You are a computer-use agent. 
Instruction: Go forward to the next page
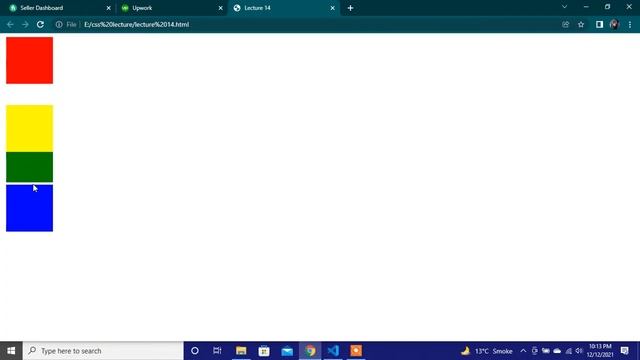click(x=25, y=24)
